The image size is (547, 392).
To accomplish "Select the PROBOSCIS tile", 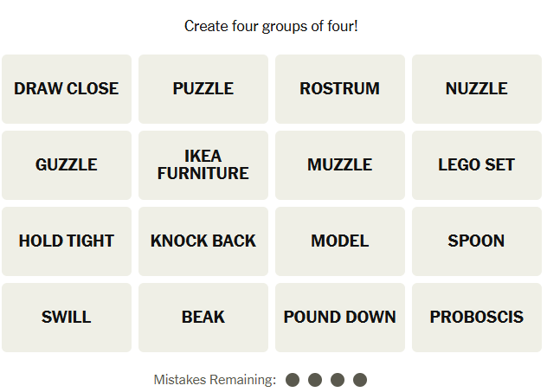I will 477,318.
